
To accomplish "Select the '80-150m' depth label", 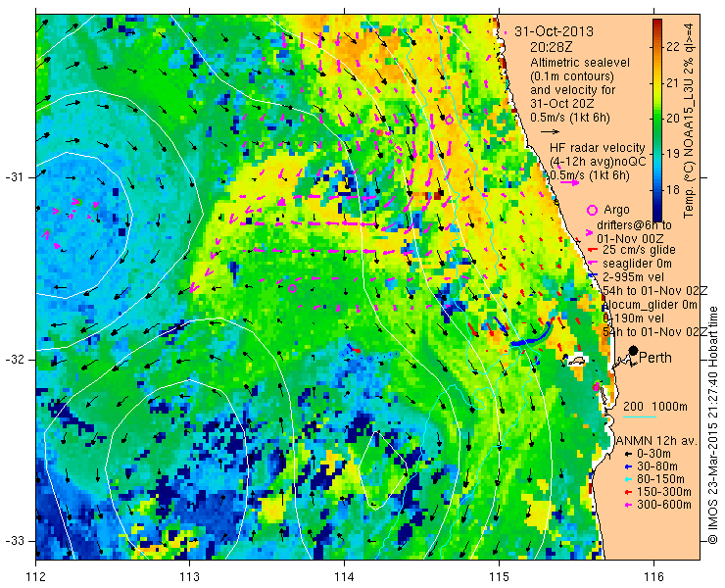I will coord(660,479).
